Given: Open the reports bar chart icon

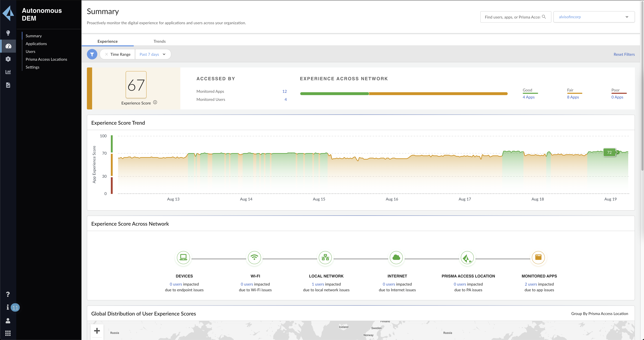Looking at the screenshot, I should click(8, 72).
